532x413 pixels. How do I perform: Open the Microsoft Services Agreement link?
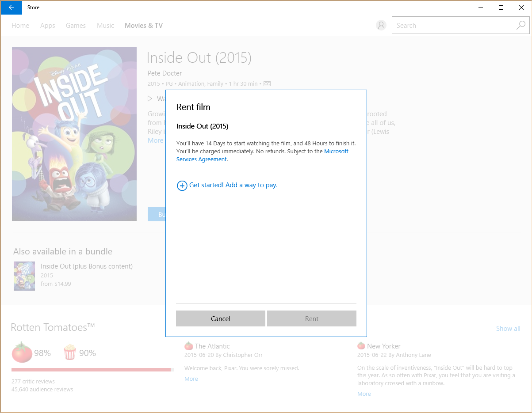[x=262, y=155]
